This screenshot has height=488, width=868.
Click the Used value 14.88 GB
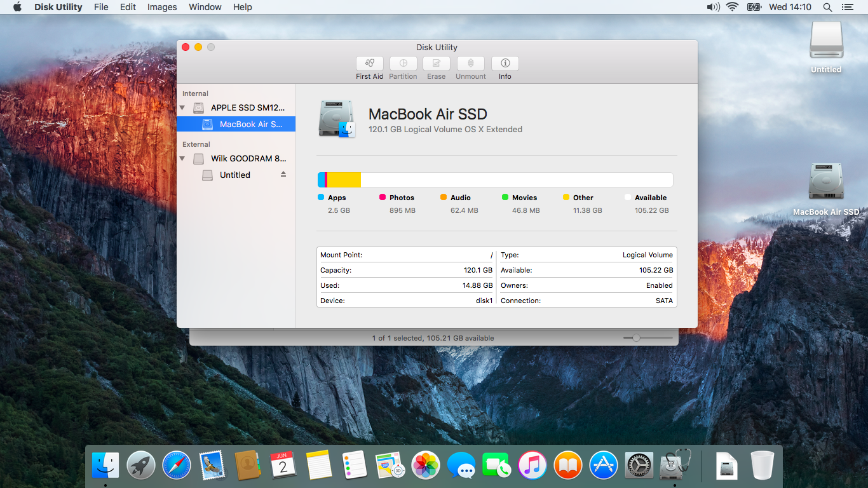coord(478,285)
